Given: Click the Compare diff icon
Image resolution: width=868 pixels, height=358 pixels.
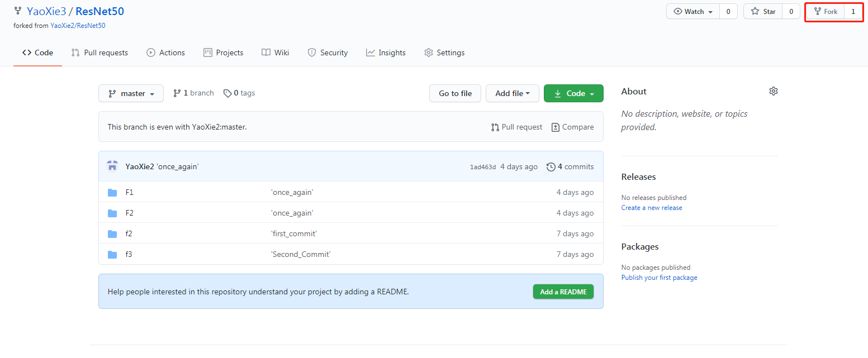Looking at the screenshot, I should (556, 127).
